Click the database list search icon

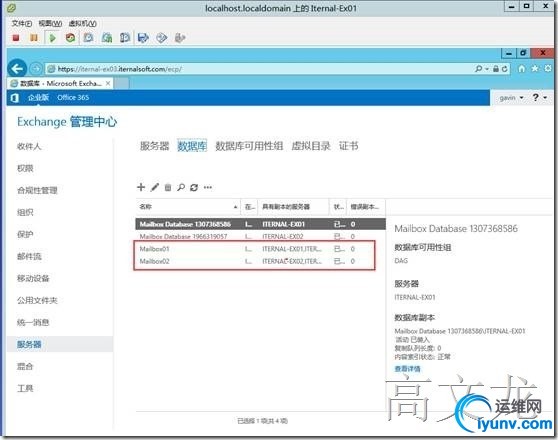pos(181,187)
